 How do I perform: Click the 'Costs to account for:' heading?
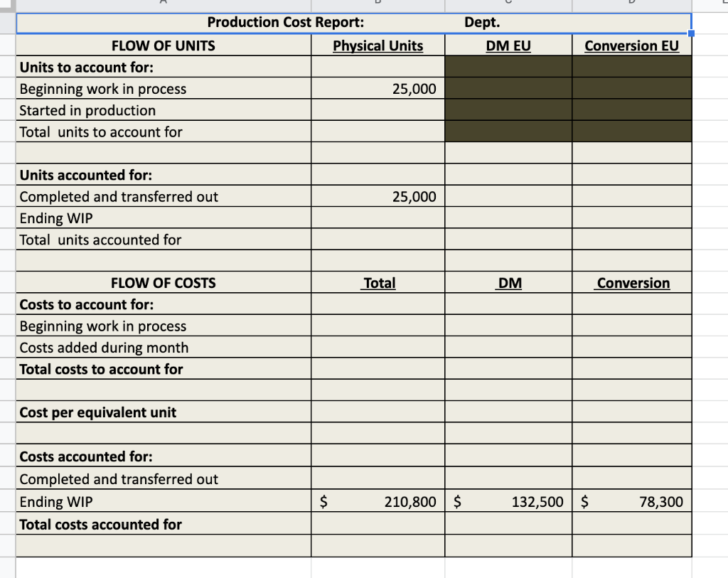point(164,304)
